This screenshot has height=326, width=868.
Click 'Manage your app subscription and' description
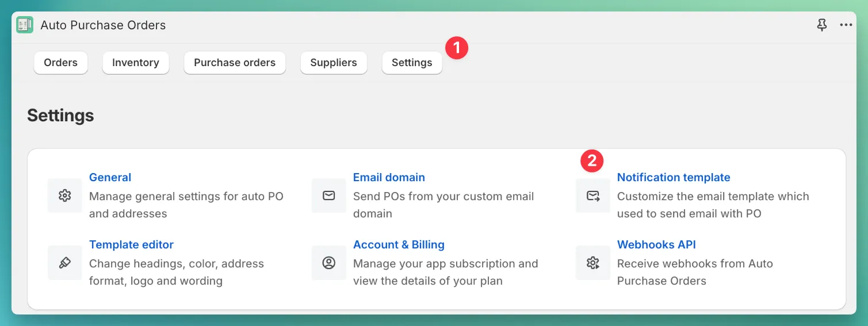(x=446, y=264)
